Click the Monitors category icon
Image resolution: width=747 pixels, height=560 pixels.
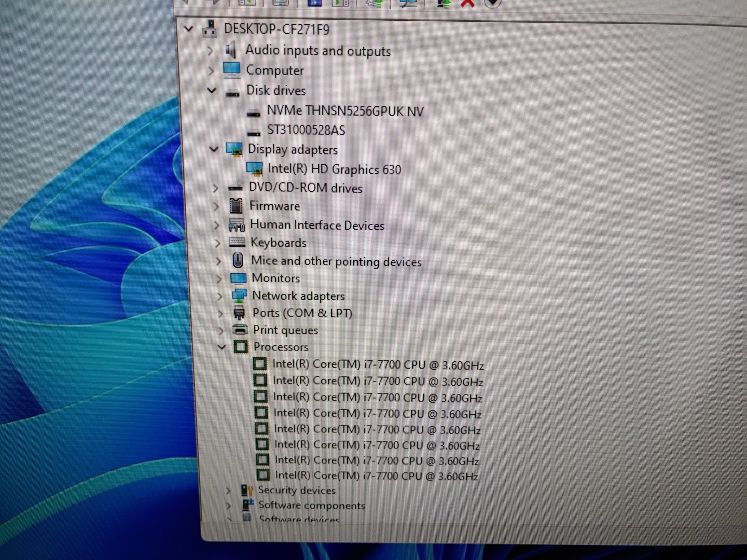238,278
